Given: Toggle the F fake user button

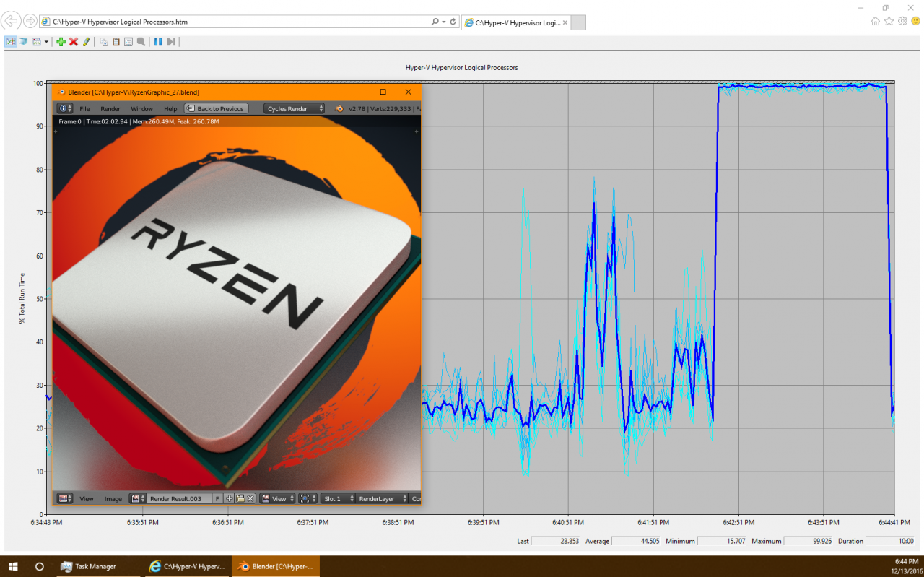Looking at the screenshot, I should coord(217,498).
